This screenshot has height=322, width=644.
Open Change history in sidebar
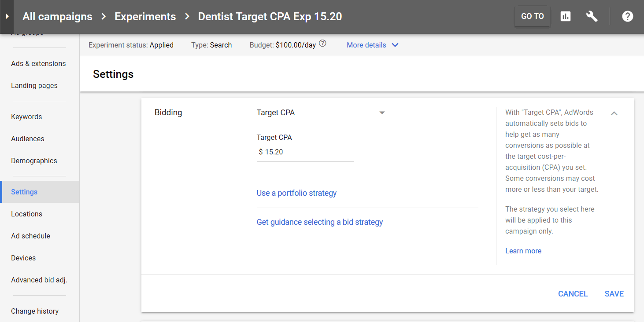(35, 311)
